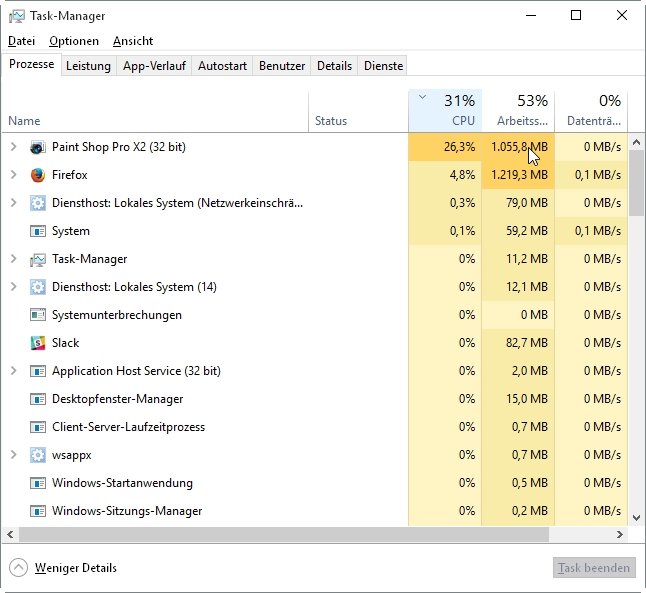Select the Prozesse tab
Viewport: 646px width, 593px height.
point(32,64)
